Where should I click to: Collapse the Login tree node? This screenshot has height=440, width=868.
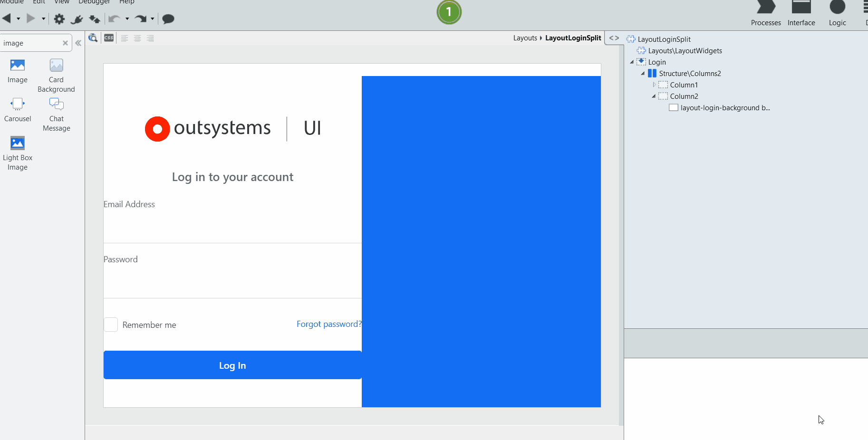coord(632,62)
